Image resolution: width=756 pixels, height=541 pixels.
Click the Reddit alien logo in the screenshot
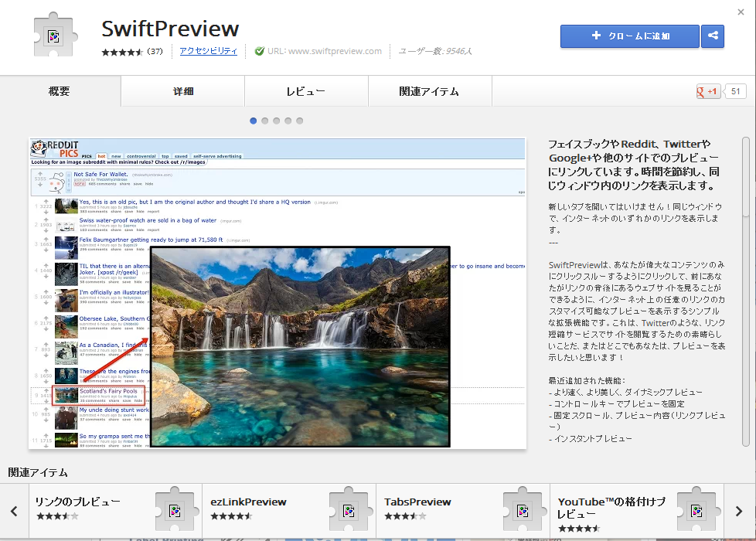coord(39,148)
